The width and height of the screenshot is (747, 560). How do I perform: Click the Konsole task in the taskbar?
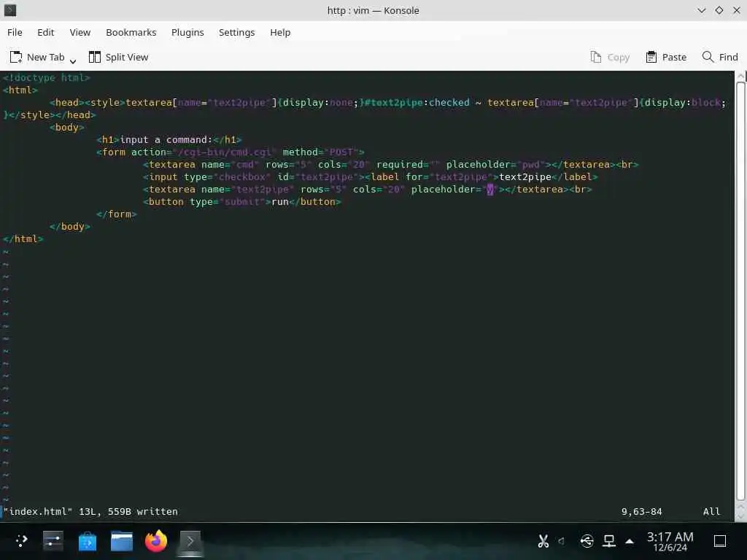[190, 541]
